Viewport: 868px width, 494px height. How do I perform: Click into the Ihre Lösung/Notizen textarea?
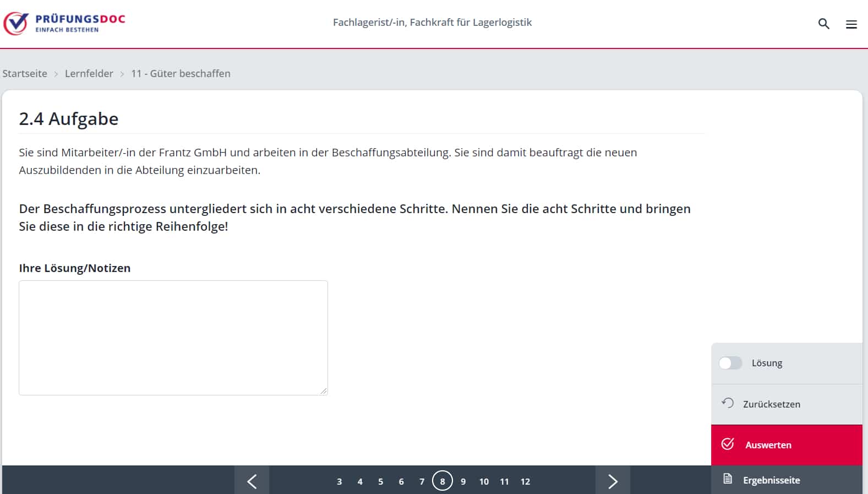tap(173, 337)
